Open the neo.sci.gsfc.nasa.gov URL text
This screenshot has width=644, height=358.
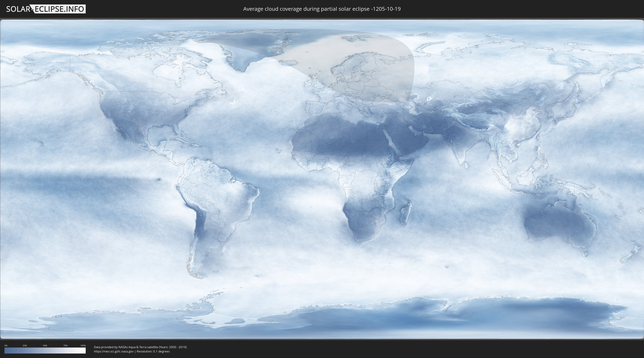[113, 352]
